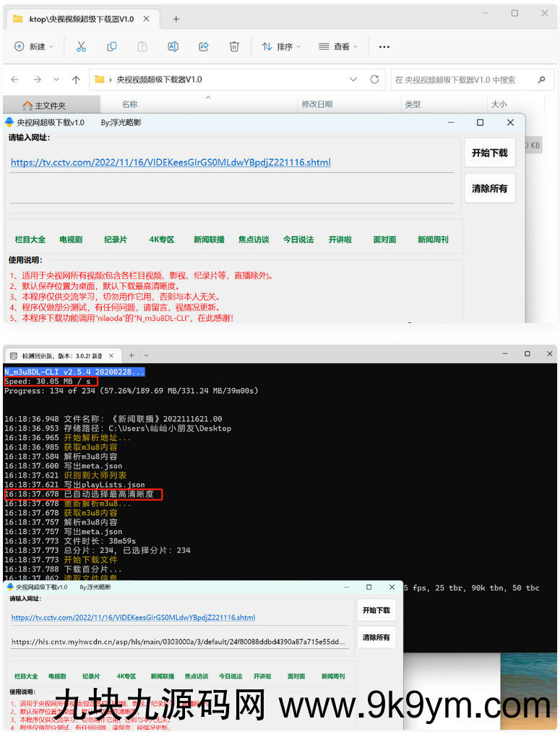Close the 央视视频超级下载器V1.0 Explorer tab

(146, 19)
